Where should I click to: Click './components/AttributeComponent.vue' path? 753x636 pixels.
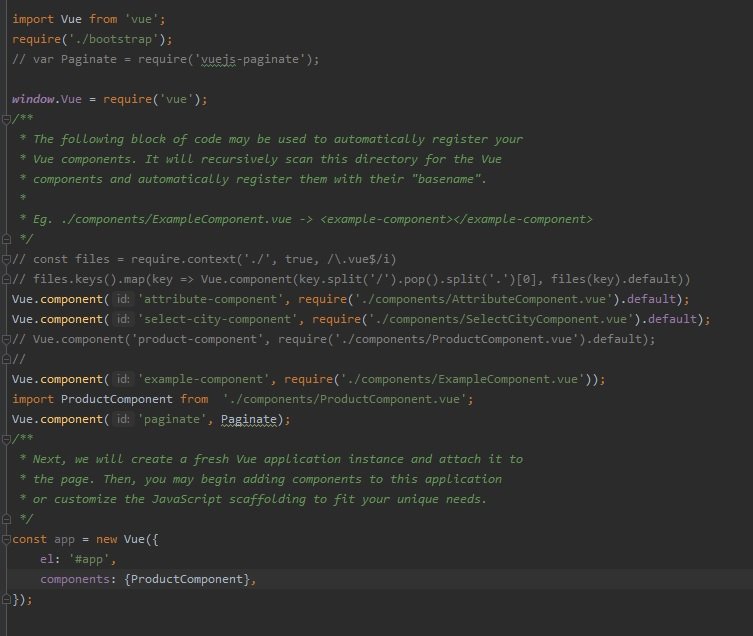point(484,299)
